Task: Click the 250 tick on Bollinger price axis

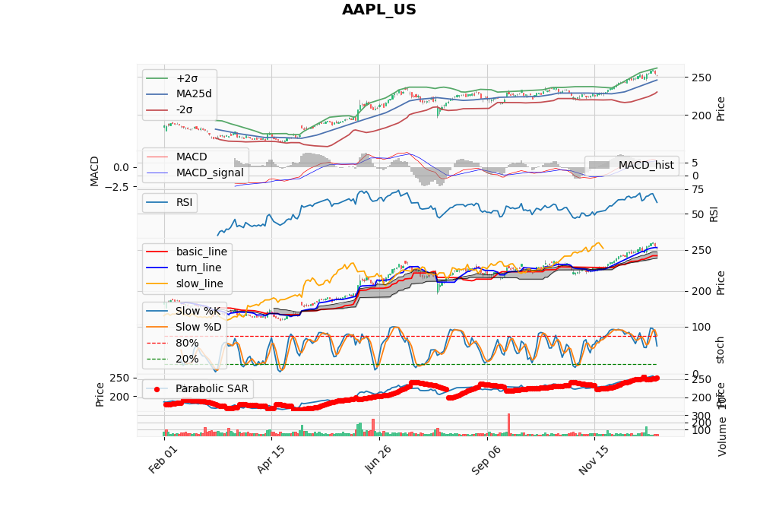Action: coord(701,78)
